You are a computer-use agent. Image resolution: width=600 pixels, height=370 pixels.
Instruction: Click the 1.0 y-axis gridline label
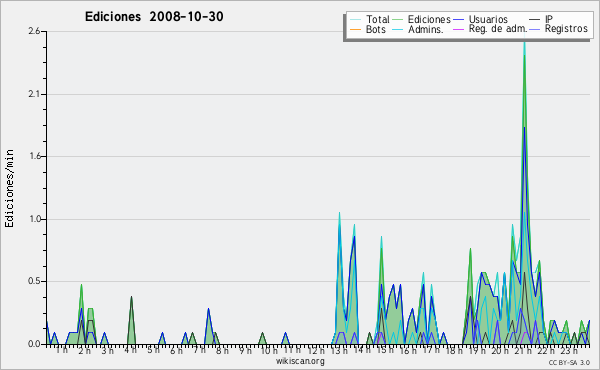point(34,219)
